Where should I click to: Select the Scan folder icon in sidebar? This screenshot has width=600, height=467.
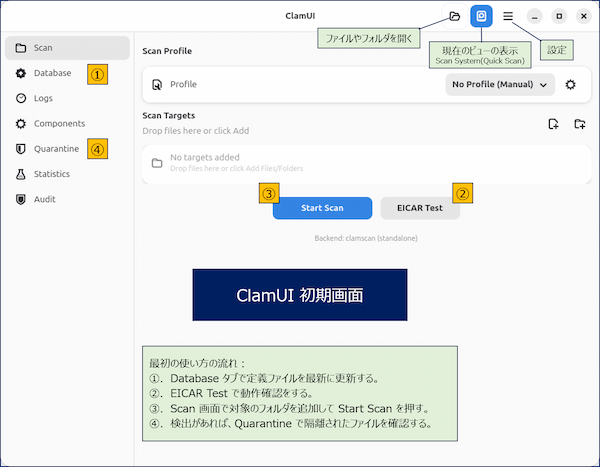pos(21,48)
